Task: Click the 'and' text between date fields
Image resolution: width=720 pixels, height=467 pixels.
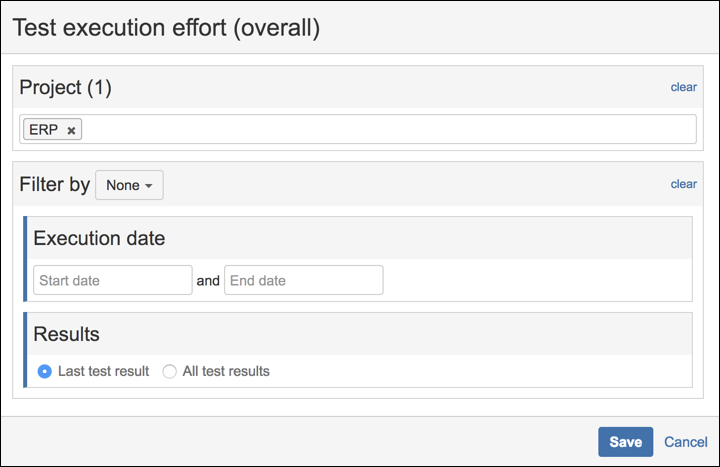Action: [208, 281]
